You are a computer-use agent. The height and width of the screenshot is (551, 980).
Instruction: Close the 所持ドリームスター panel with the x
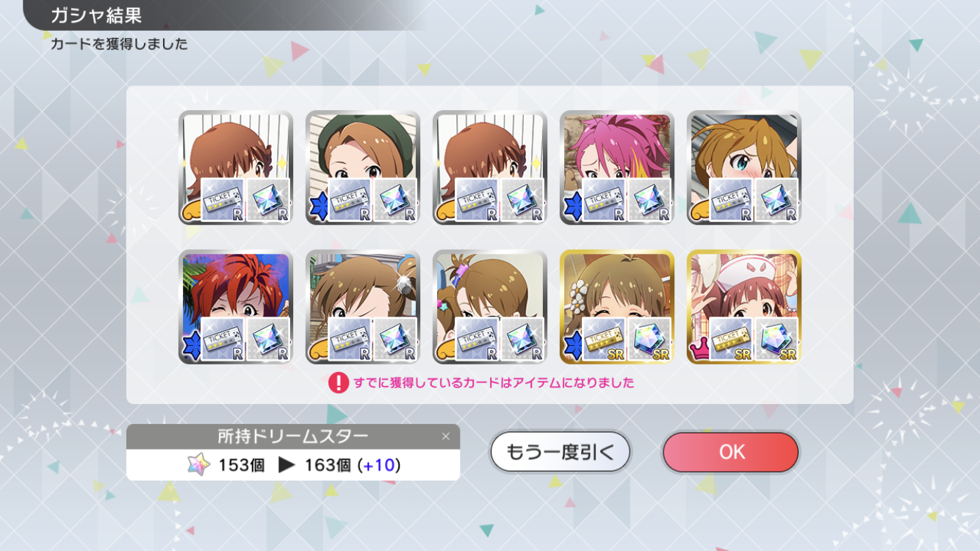coord(445,436)
